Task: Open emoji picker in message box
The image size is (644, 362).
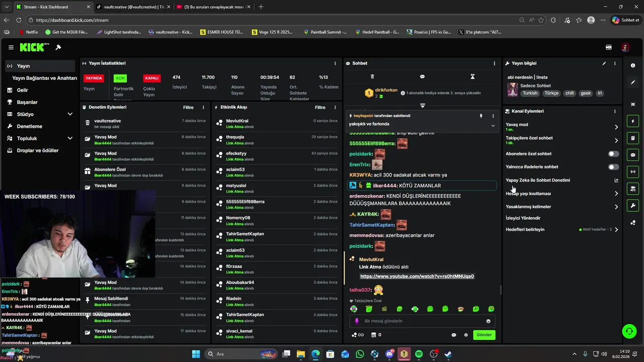Action: (488, 321)
